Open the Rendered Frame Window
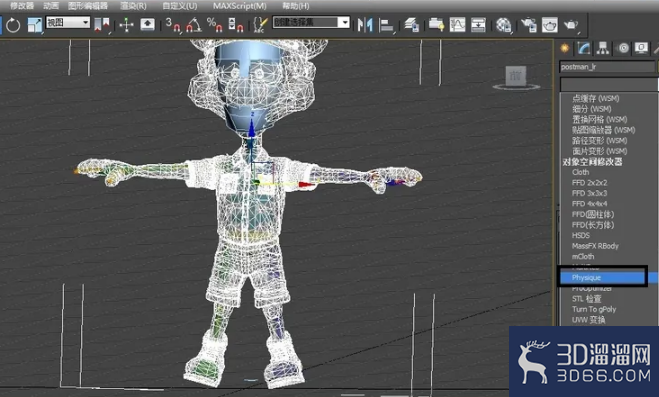Viewport: 659px width, 397px height. click(550, 25)
